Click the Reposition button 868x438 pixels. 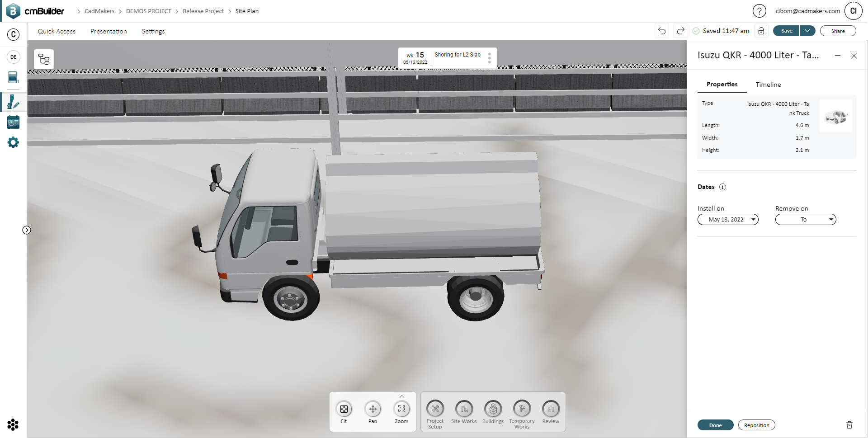coord(757,425)
